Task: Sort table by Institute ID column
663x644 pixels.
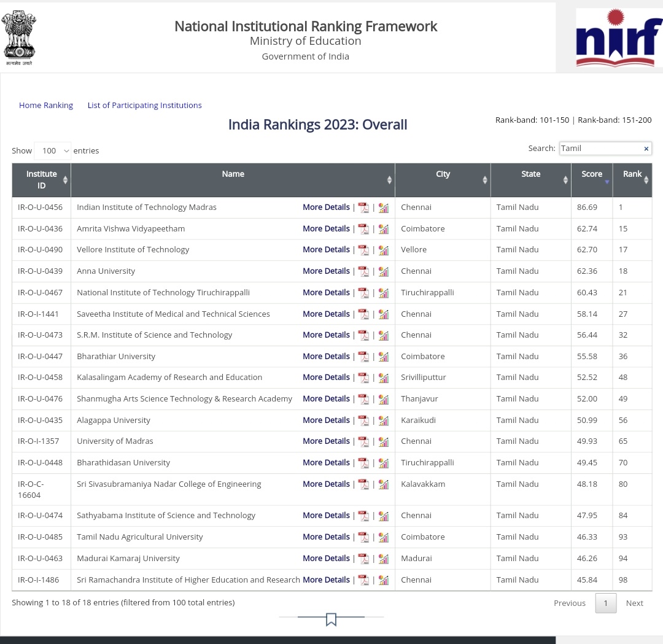Action: pos(42,180)
